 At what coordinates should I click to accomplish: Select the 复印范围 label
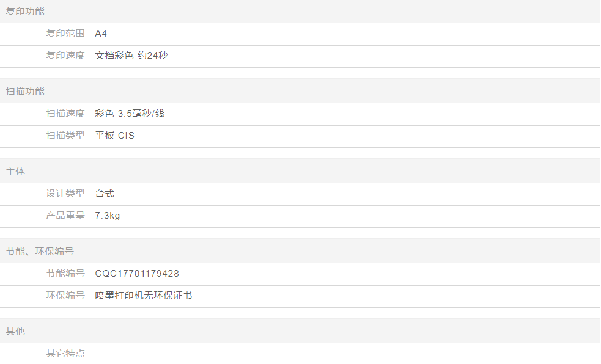tap(65, 34)
